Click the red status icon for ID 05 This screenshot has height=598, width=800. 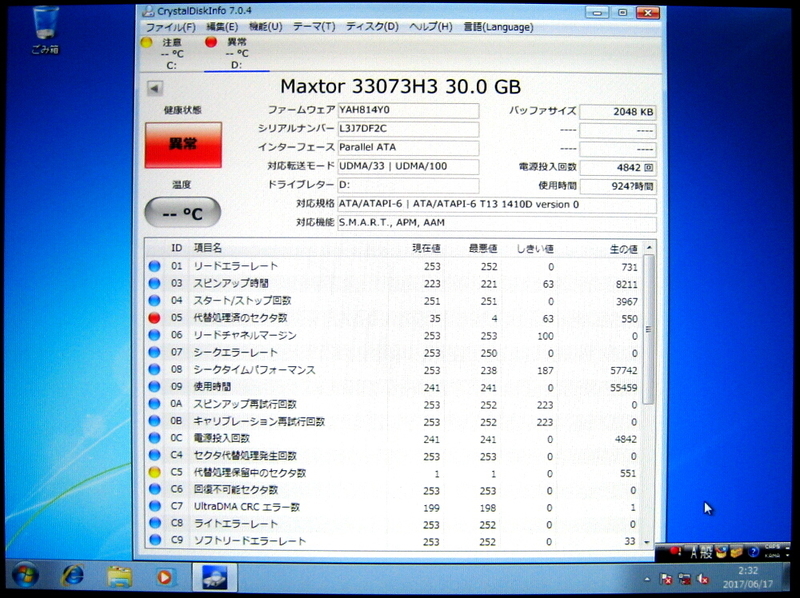pos(154,318)
